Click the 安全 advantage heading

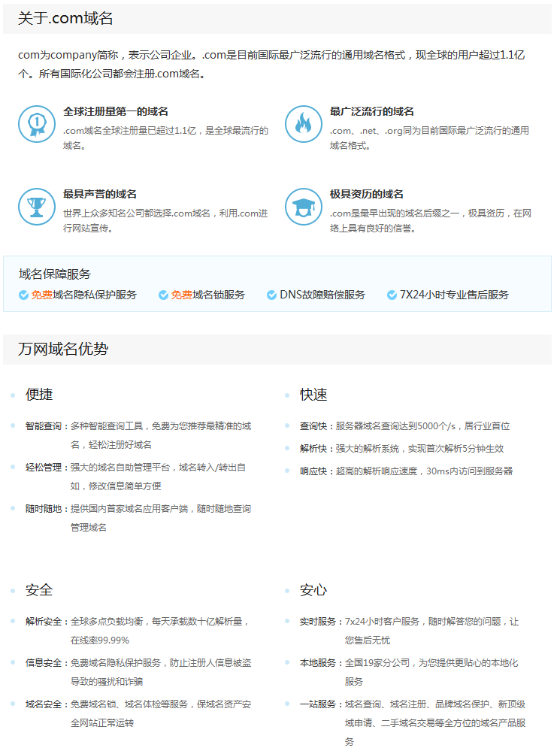[x=39, y=590]
